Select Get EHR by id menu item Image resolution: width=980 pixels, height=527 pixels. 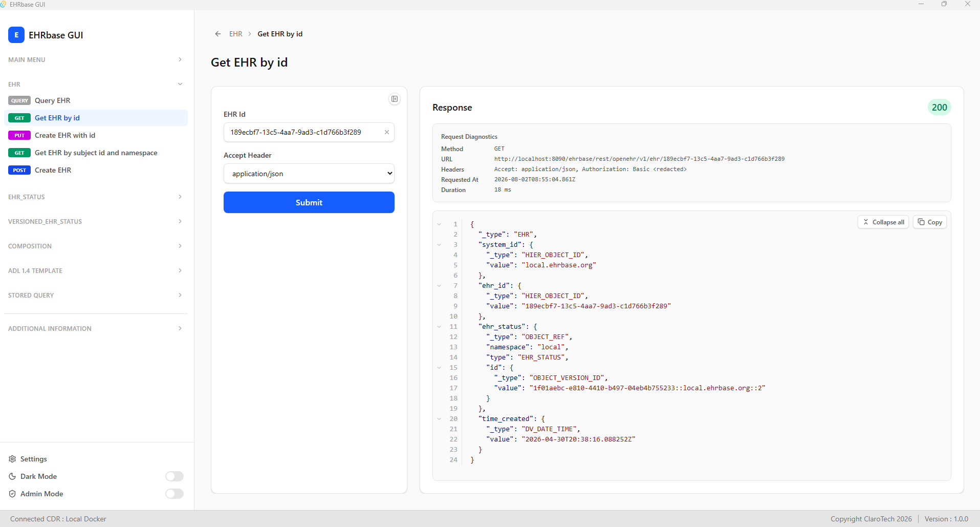click(96, 118)
